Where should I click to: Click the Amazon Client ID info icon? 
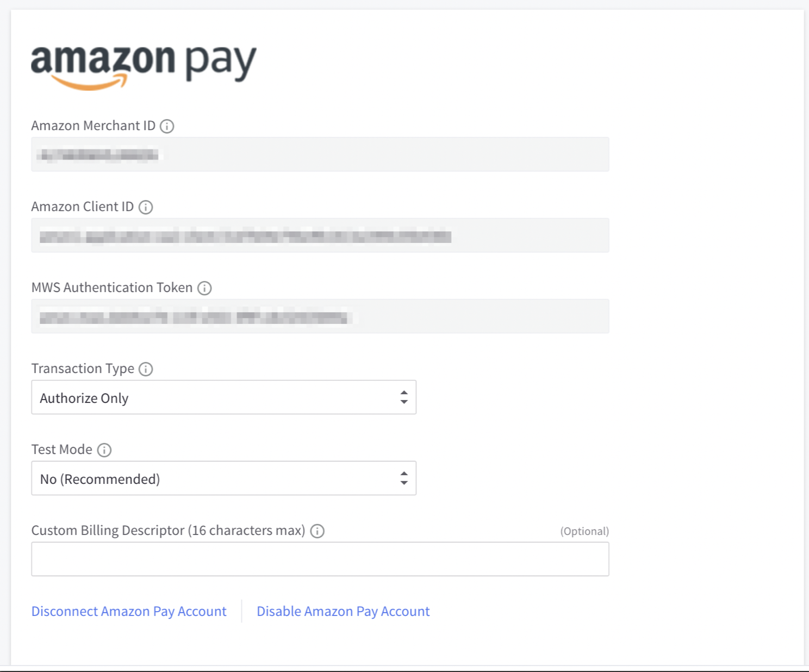146,207
